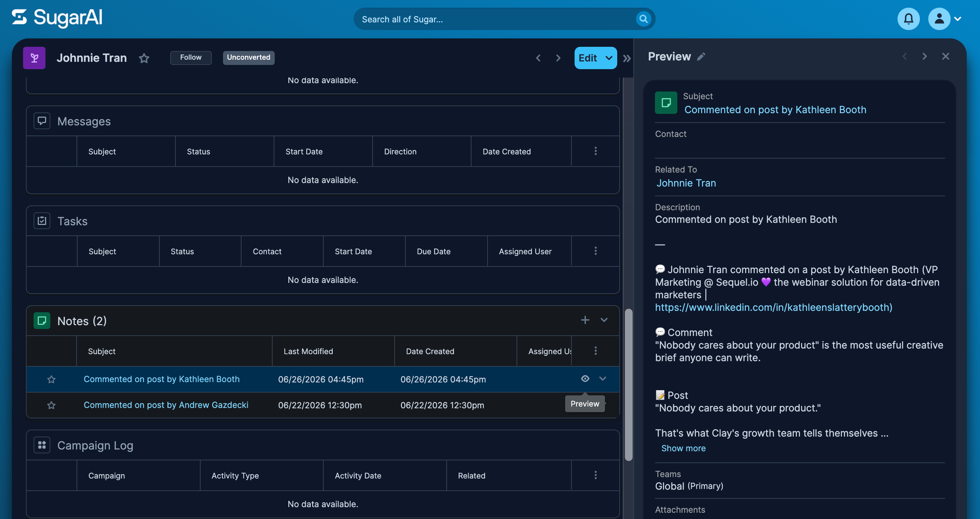
Task: Collapse the preview pane using the double-arrow icon
Action: [627, 58]
